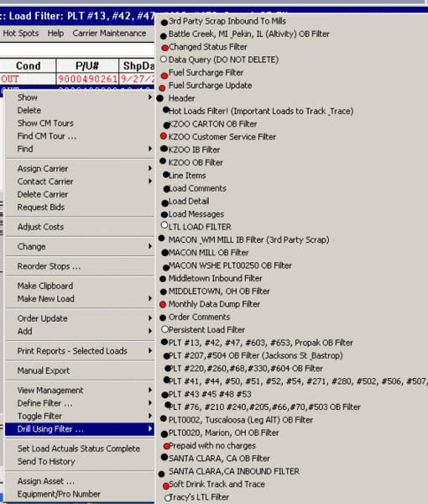Viewport: 428px width, 504px height.
Task: Expand the Change submenu arrow
Action: point(150,246)
